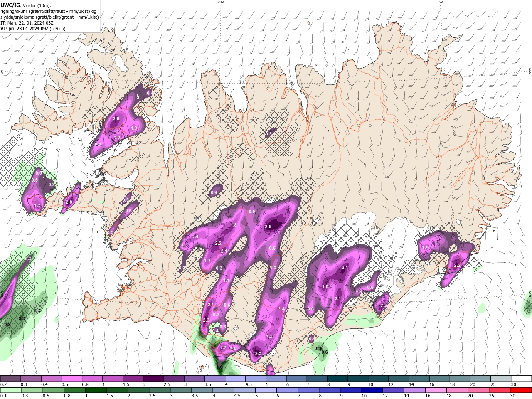Click the 0.4 label on the upper legend

coord(44,384)
